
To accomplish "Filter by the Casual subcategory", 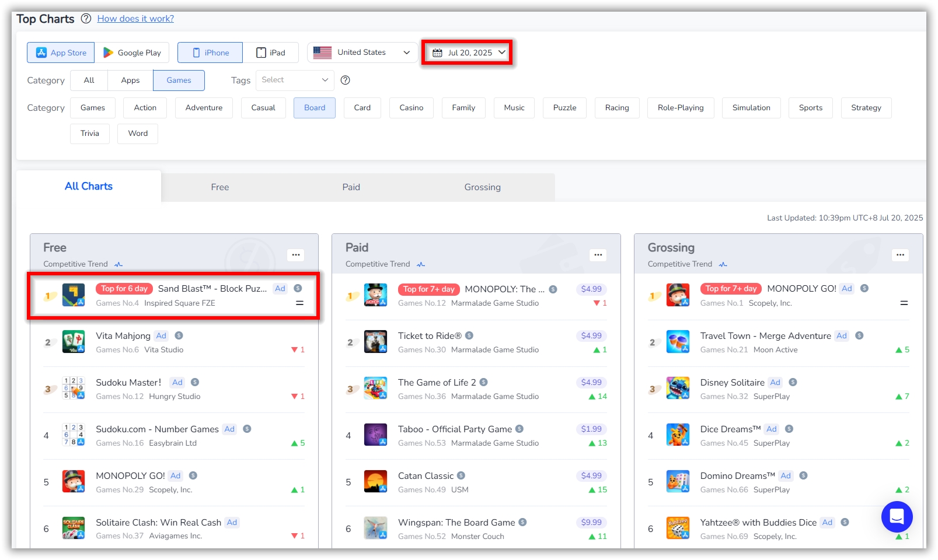I will coord(263,108).
